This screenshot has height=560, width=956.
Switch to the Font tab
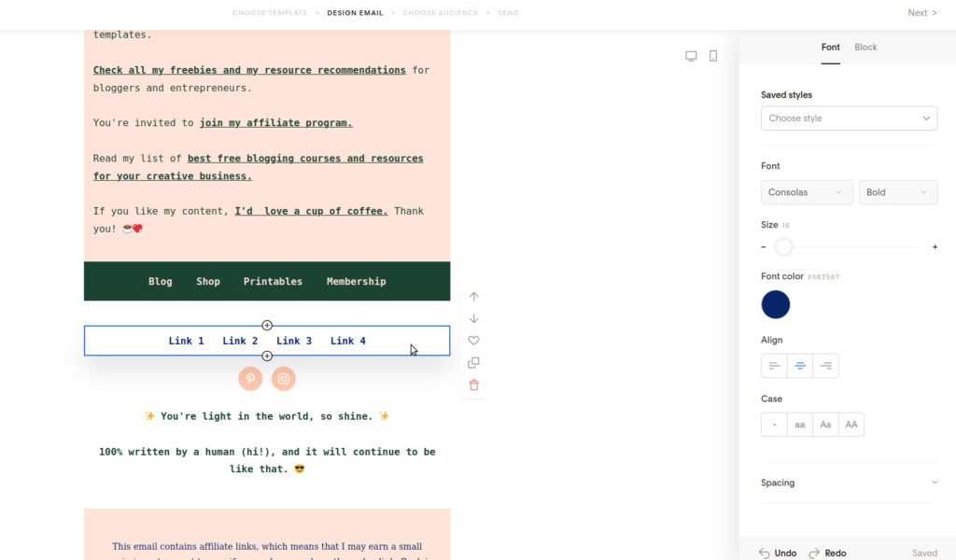830,48
